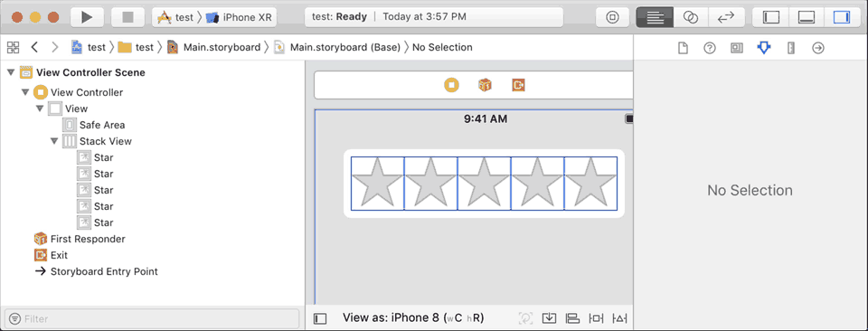
Task: Select the iPhone XR run destination
Action: pos(239,17)
